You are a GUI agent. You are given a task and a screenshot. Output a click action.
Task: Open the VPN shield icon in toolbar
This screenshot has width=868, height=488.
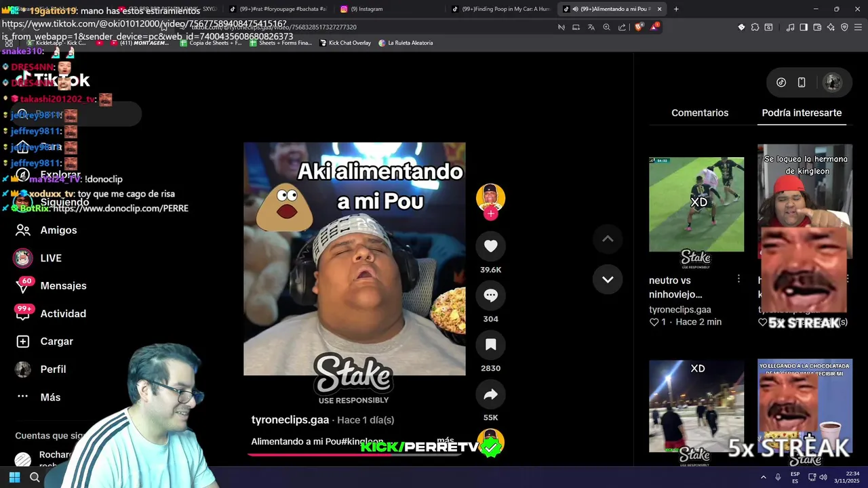(x=844, y=27)
